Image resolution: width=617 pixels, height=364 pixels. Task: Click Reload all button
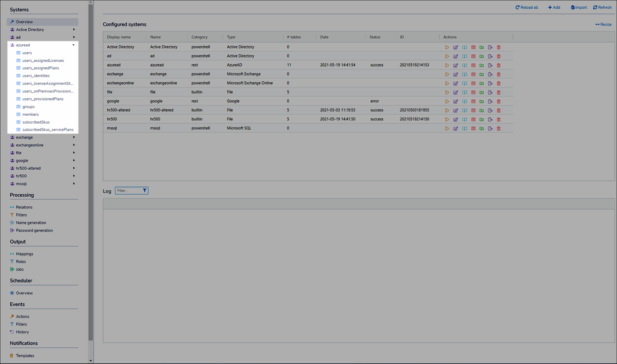click(x=527, y=7)
